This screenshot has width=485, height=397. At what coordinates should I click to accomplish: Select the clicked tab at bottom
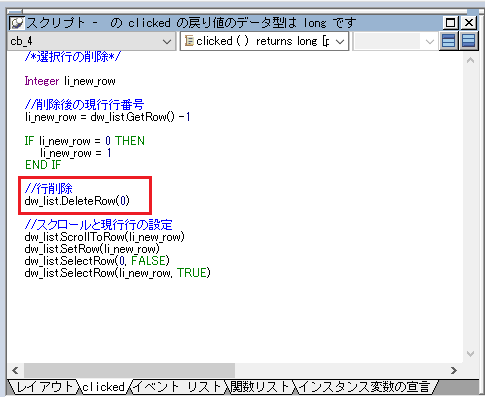[103, 387]
